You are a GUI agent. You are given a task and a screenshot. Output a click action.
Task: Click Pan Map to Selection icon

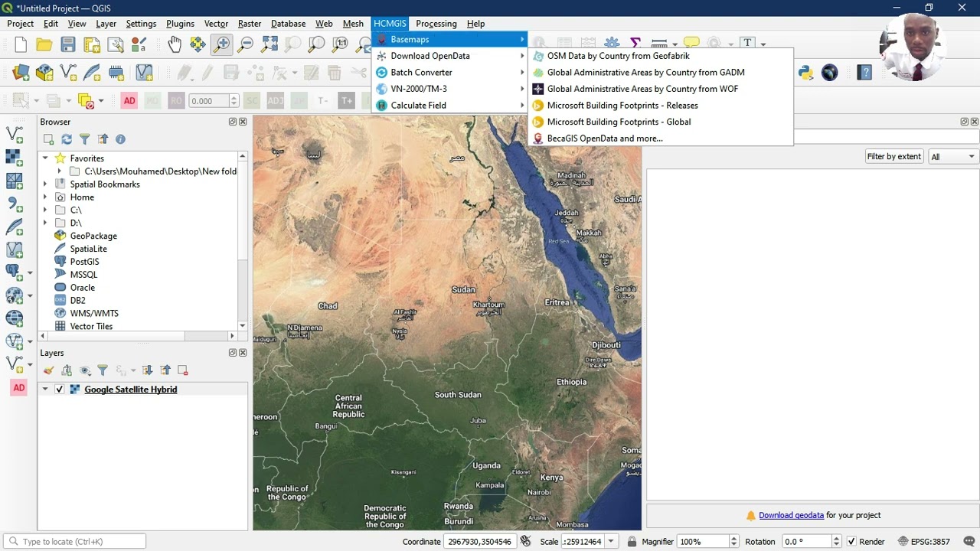198,44
